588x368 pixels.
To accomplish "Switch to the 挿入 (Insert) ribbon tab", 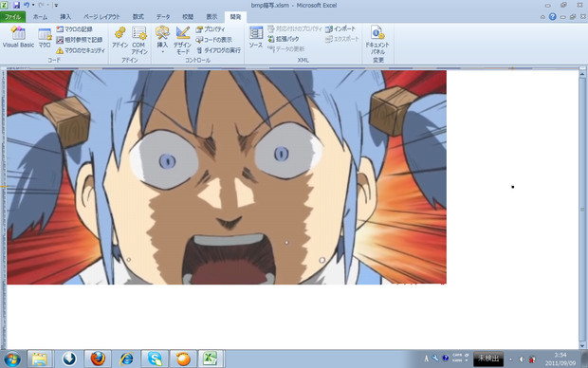I will pos(65,17).
